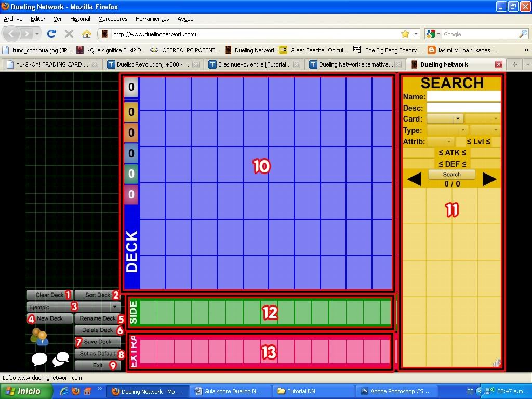The width and height of the screenshot is (532, 399).
Task: Click Internet Explorer quick launch icon
Action: click(64, 391)
